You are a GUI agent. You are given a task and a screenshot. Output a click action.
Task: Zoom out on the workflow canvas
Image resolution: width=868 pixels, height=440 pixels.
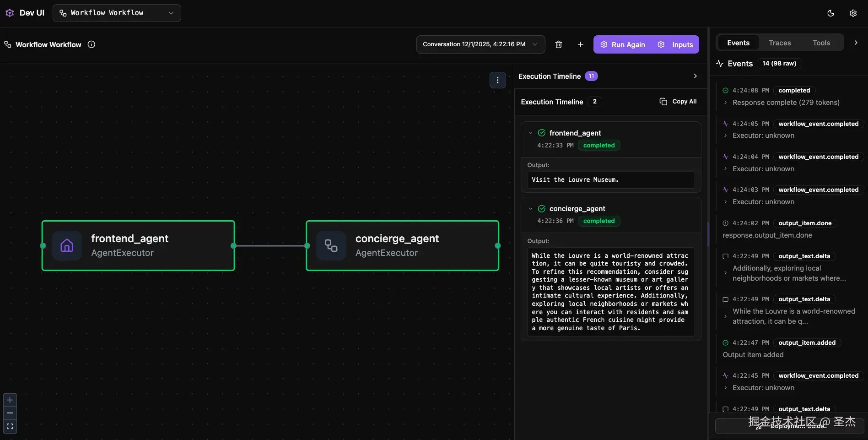pyautogui.click(x=10, y=413)
